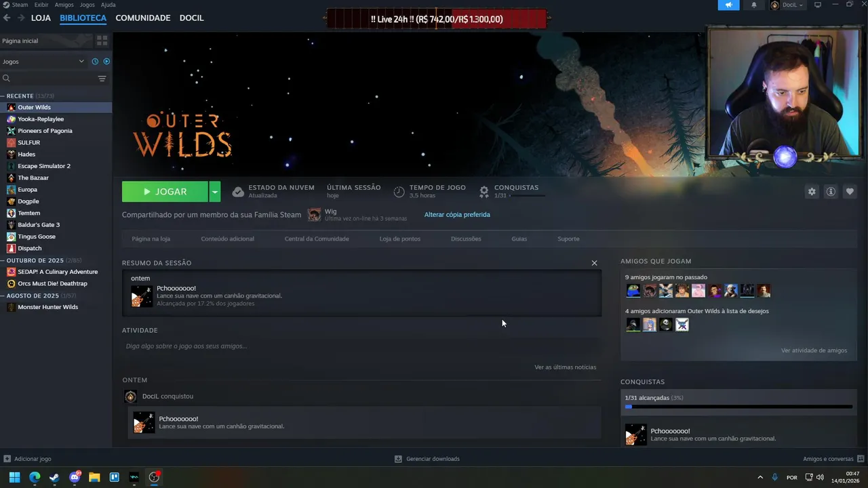Open the Amigos menu
The height and width of the screenshot is (488, 868).
point(64,5)
